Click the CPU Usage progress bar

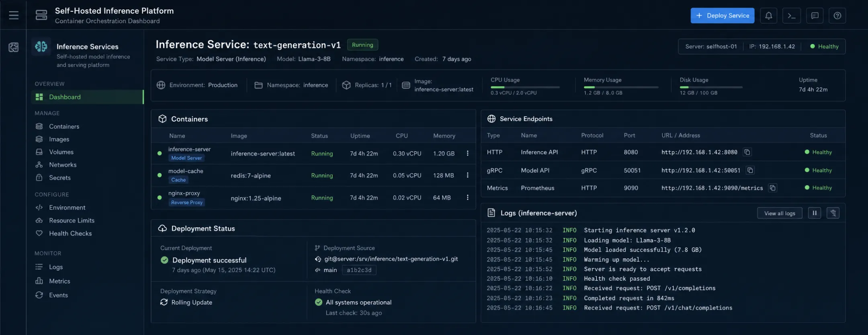[525, 87]
